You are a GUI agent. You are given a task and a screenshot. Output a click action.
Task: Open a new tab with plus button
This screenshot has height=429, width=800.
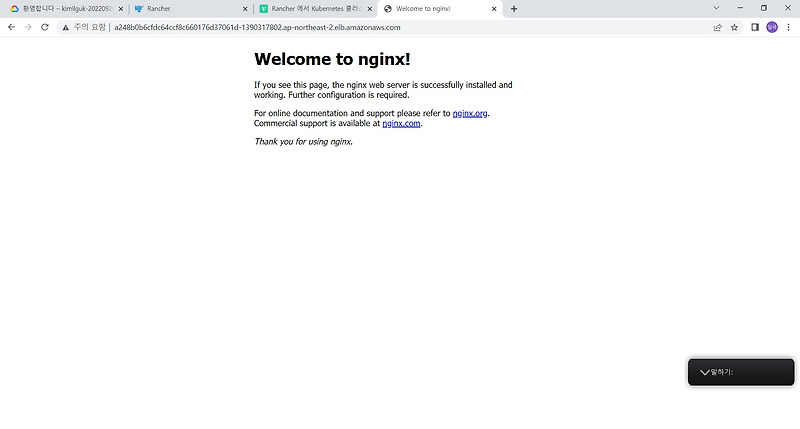click(514, 9)
